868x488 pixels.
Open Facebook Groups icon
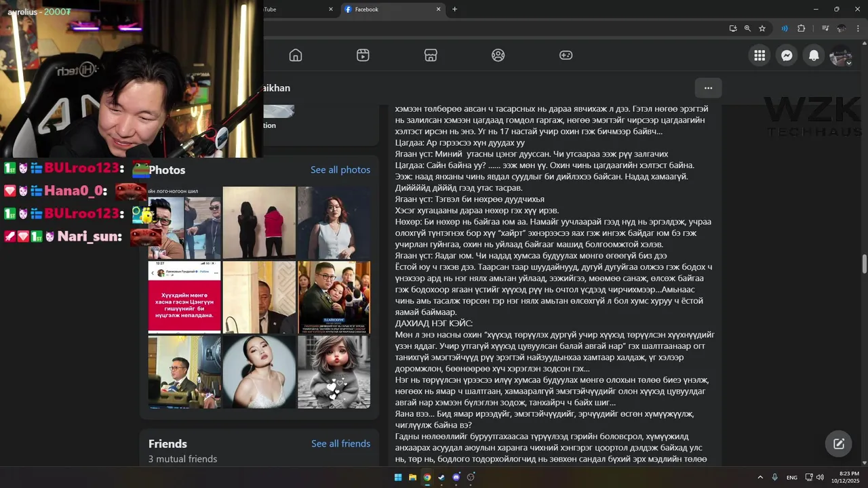[x=498, y=56]
